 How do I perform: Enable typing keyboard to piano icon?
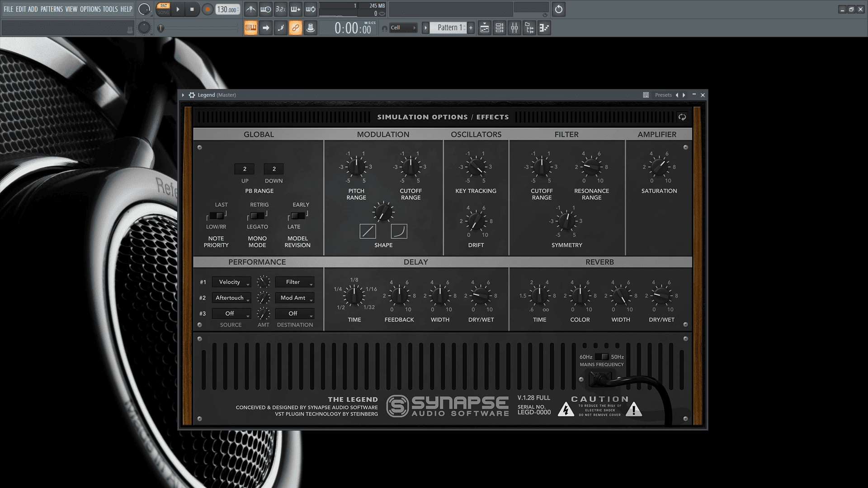(x=251, y=28)
